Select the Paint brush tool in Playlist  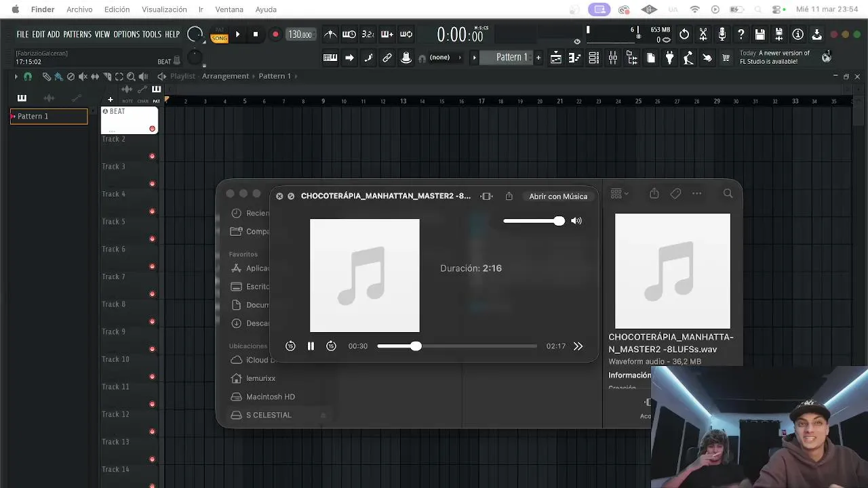(58, 77)
